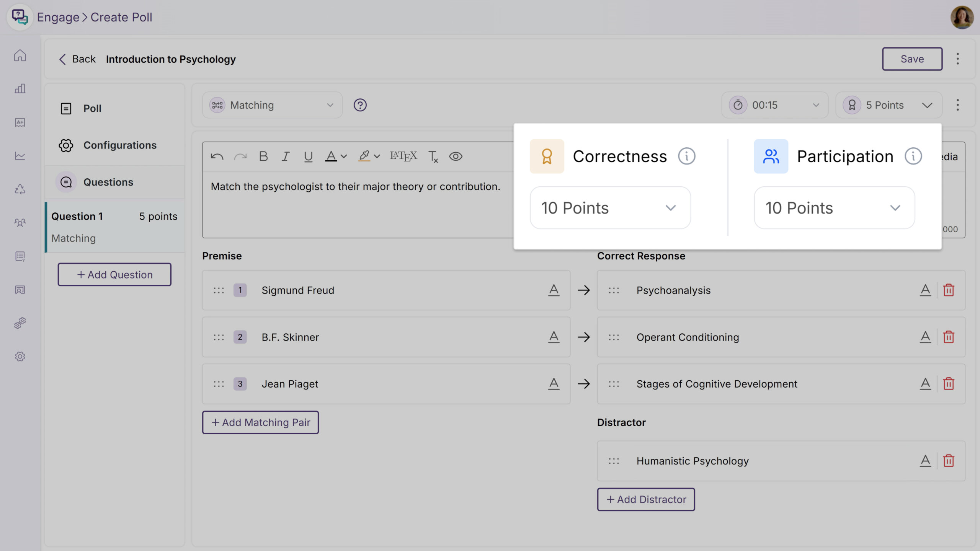This screenshot has height=551, width=980.
Task: Open Participation 10 Points dropdown
Action: click(835, 208)
